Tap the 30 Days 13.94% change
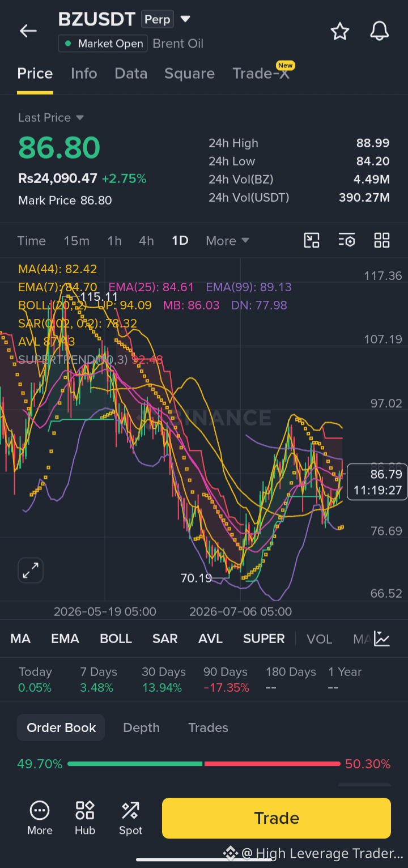 pyautogui.click(x=163, y=680)
